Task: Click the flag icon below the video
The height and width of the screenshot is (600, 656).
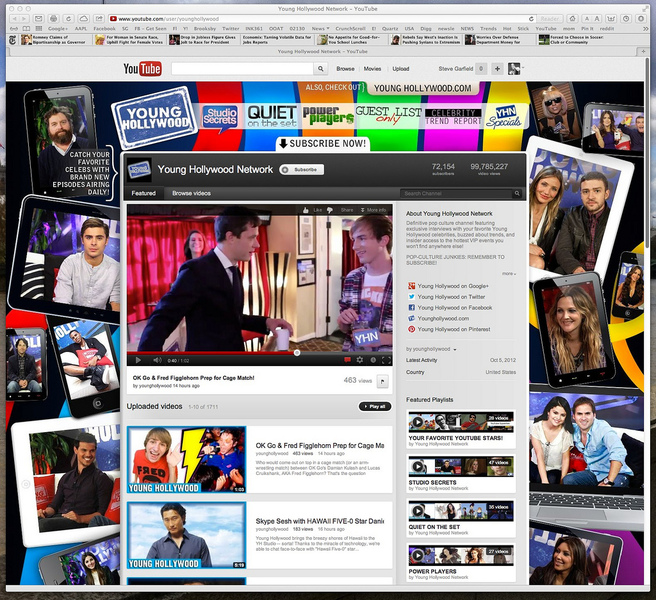Action: tap(385, 381)
